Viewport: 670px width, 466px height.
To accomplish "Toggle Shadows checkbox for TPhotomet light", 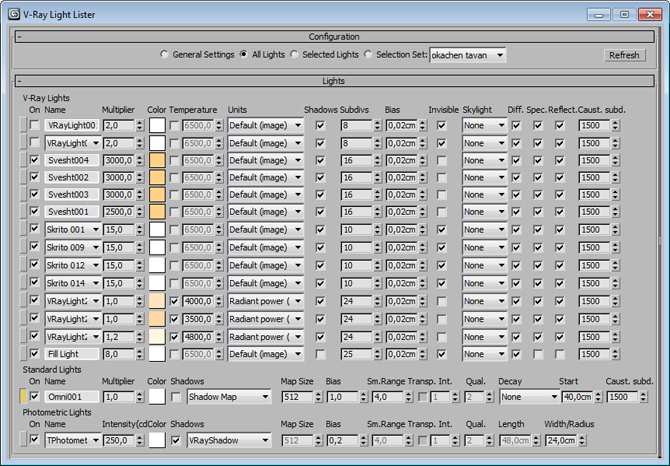I will [176, 440].
